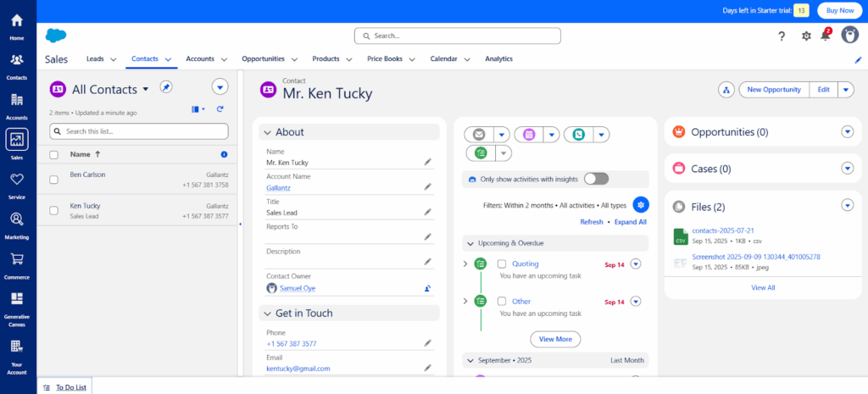The image size is (868, 394).
Task: Open the All Contacts list view dropdown
Action: [145, 88]
